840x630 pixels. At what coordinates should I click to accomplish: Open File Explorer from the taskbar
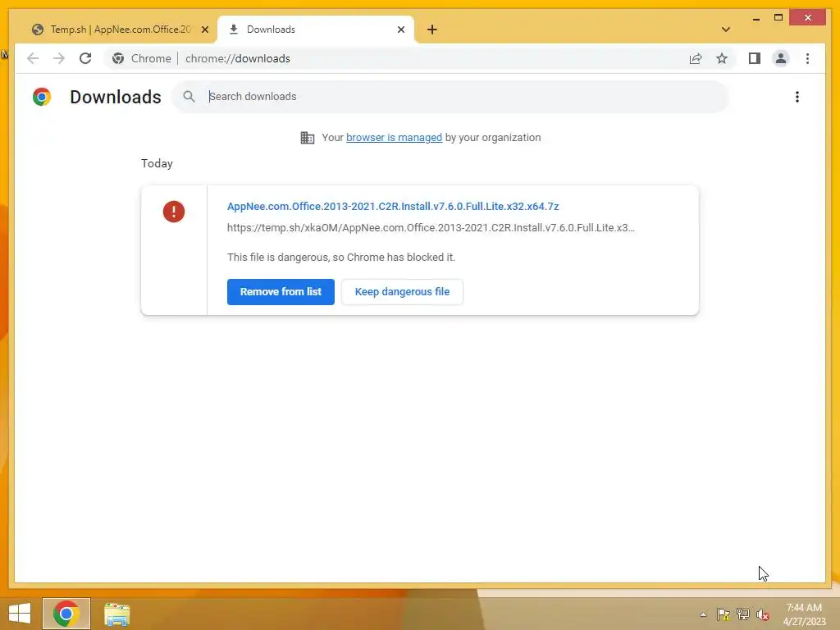click(116, 614)
